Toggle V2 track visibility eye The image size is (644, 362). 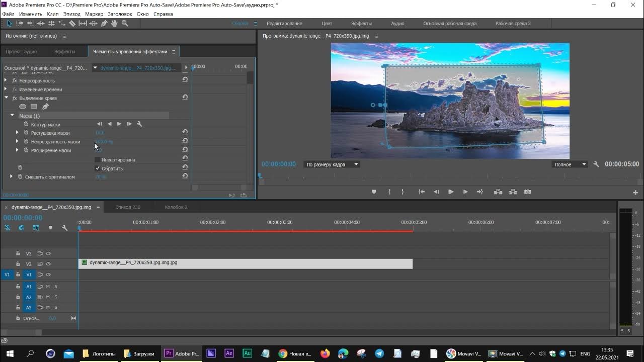coord(48,264)
